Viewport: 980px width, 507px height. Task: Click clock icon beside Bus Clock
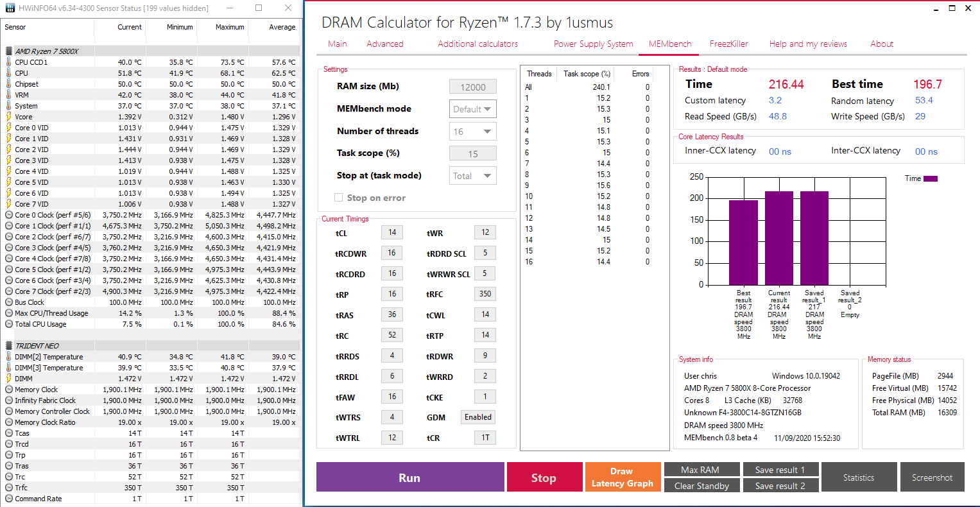9,302
